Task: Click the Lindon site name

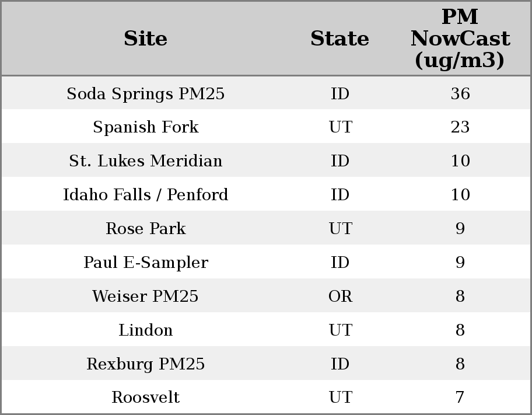Action: (x=145, y=330)
